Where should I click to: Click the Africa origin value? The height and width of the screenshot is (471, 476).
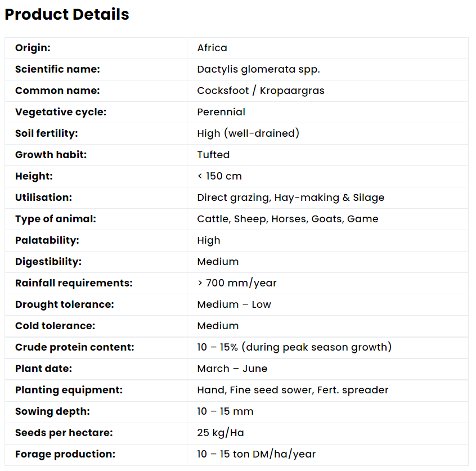[212, 48]
